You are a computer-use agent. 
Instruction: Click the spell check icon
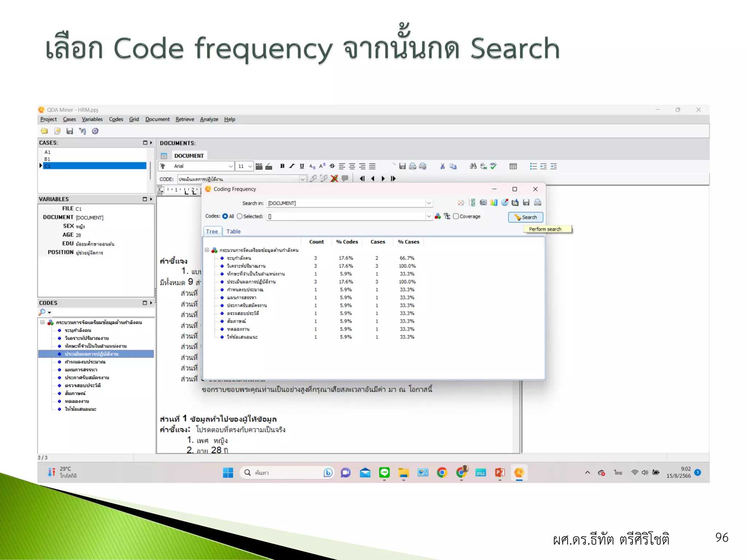(x=494, y=166)
